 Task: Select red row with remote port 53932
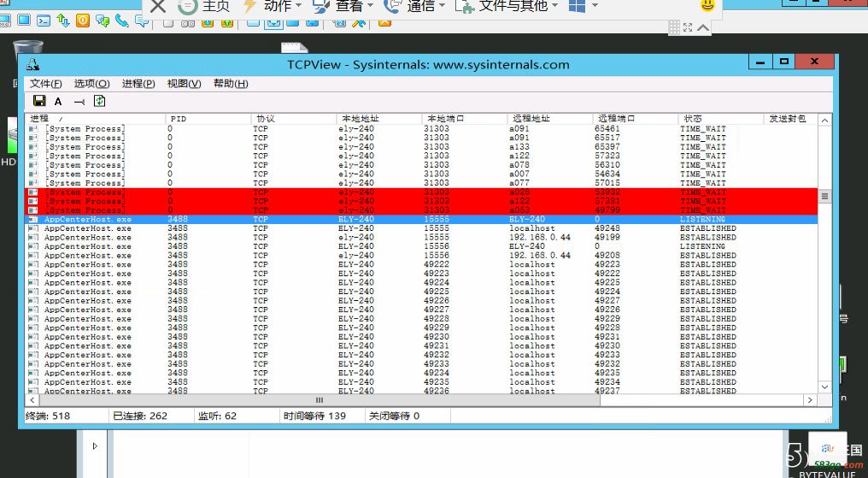click(x=421, y=192)
